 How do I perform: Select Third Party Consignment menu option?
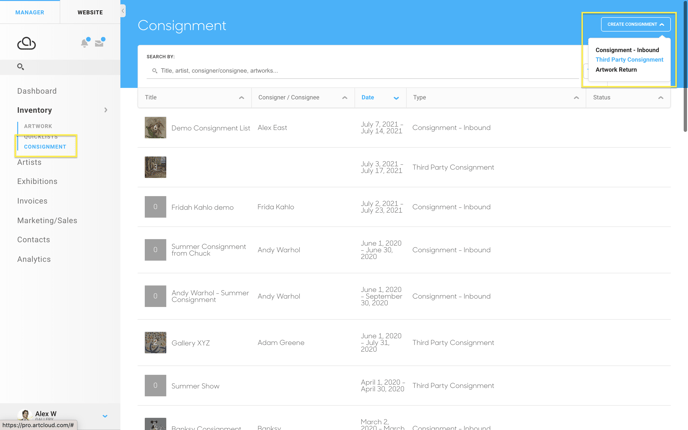click(629, 60)
